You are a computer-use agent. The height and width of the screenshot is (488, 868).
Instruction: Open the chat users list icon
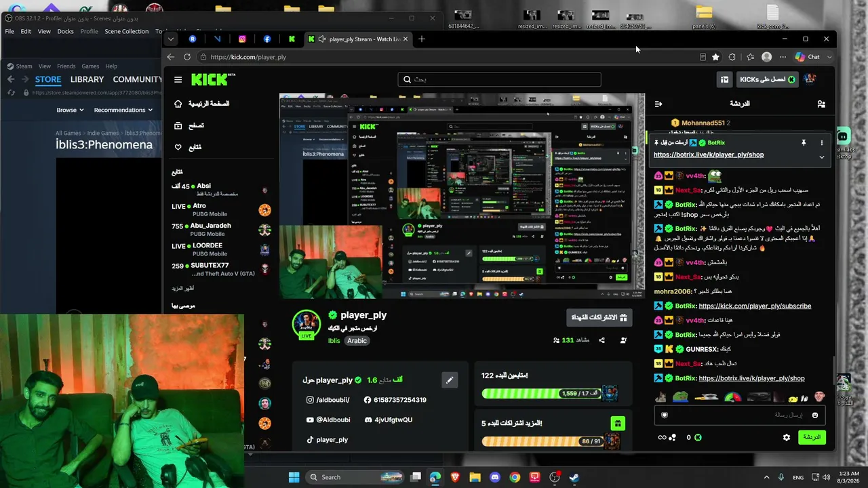(821, 104)
